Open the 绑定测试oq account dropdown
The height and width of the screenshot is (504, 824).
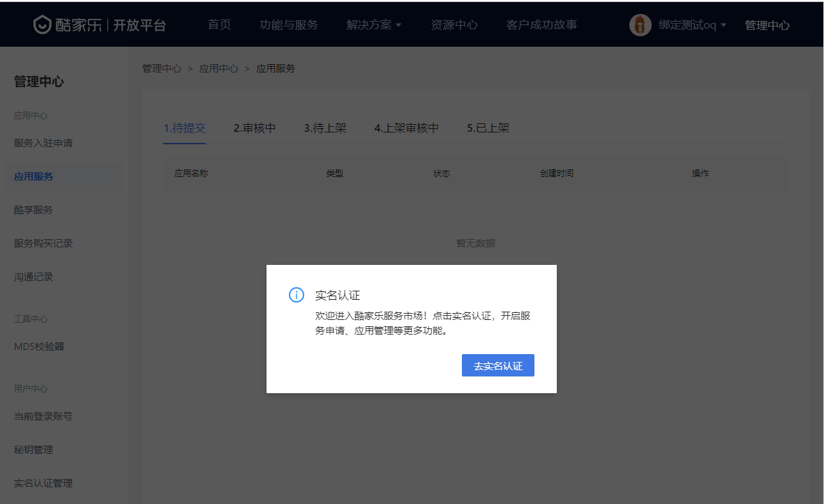click(692, 25)
